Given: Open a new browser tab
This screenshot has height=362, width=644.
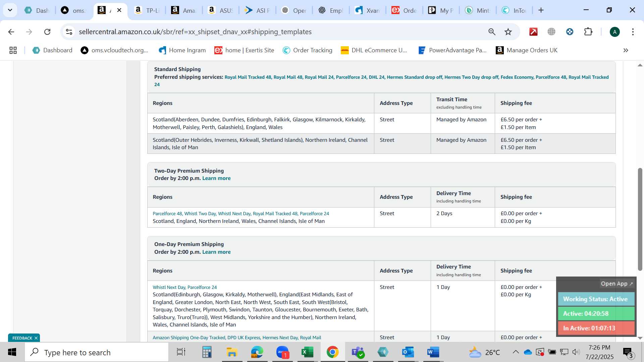Looking at the screenshot, I should [541, 10].
